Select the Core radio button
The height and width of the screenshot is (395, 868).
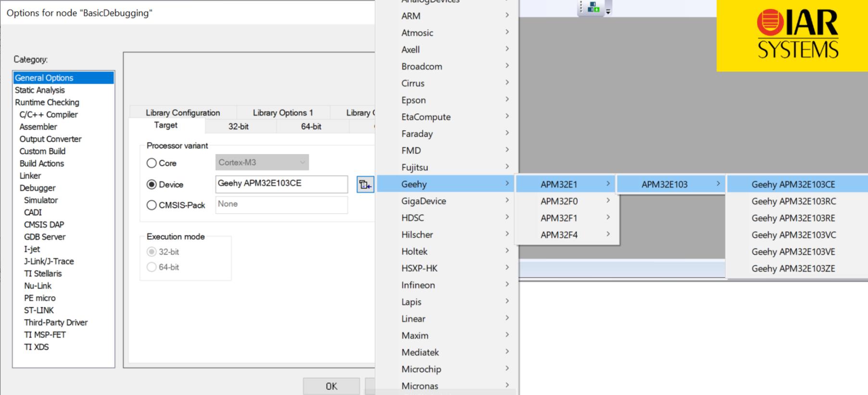(151, 163)
